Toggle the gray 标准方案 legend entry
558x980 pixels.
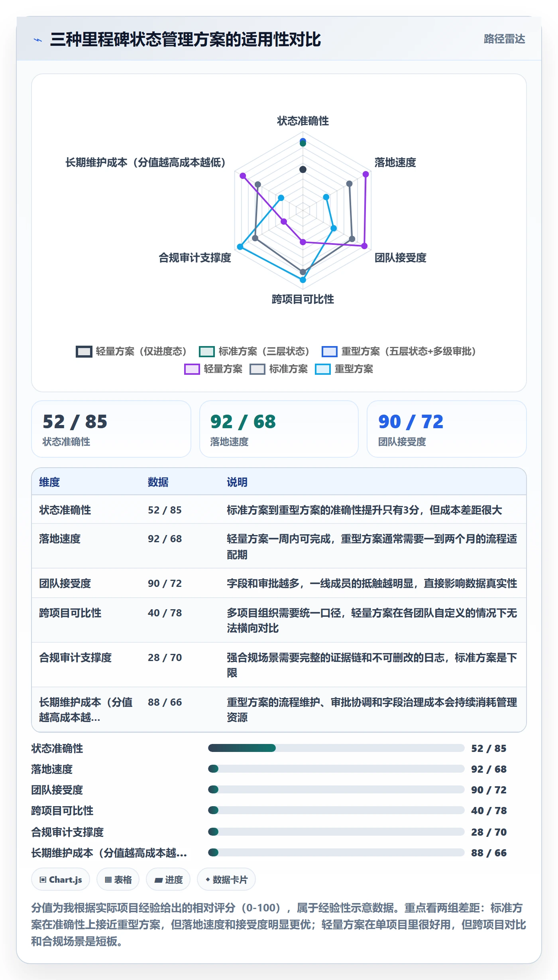coord(279,369)
